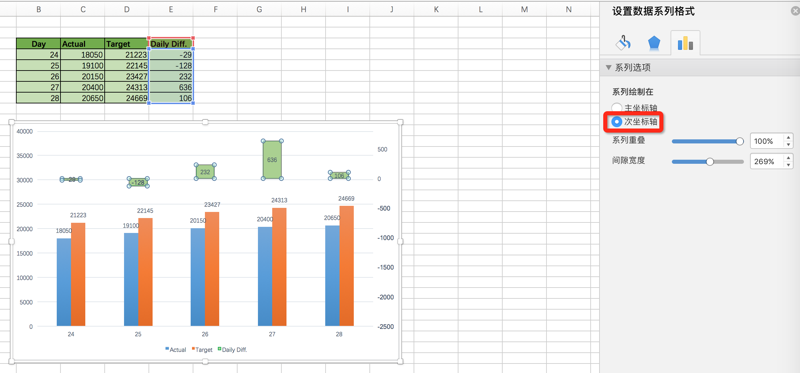Select the Day header cell

pyautogui.click(x=38, y=44)
